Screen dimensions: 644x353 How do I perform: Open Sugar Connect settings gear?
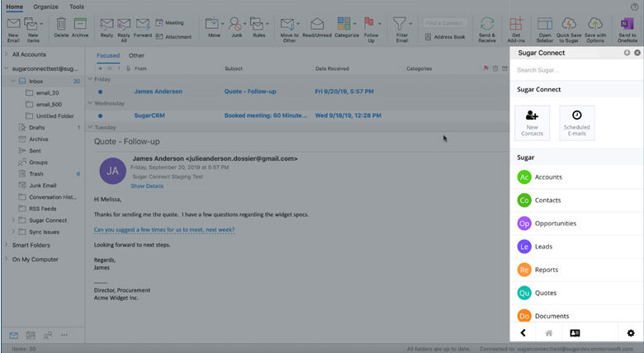[x=631, y=333]
